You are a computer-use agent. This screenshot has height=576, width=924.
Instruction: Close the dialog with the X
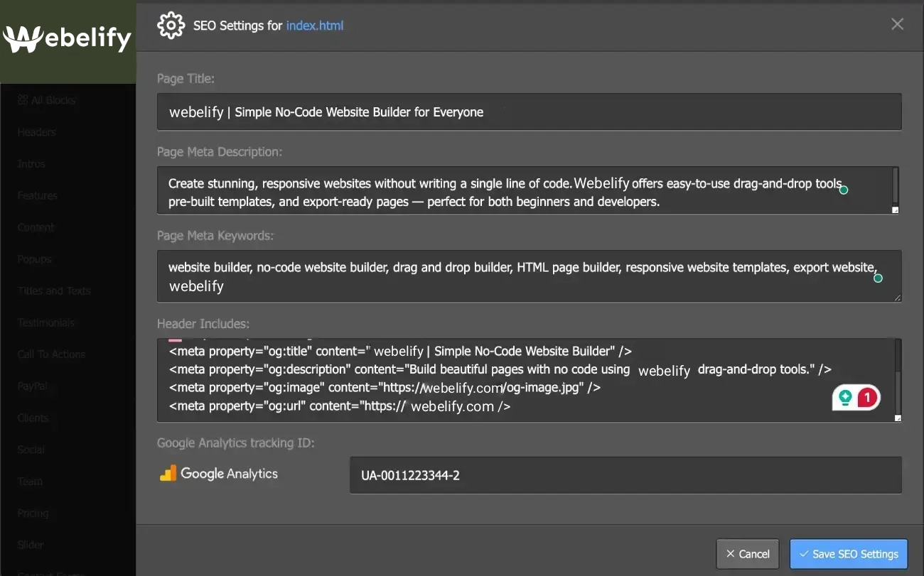(897, 23)
